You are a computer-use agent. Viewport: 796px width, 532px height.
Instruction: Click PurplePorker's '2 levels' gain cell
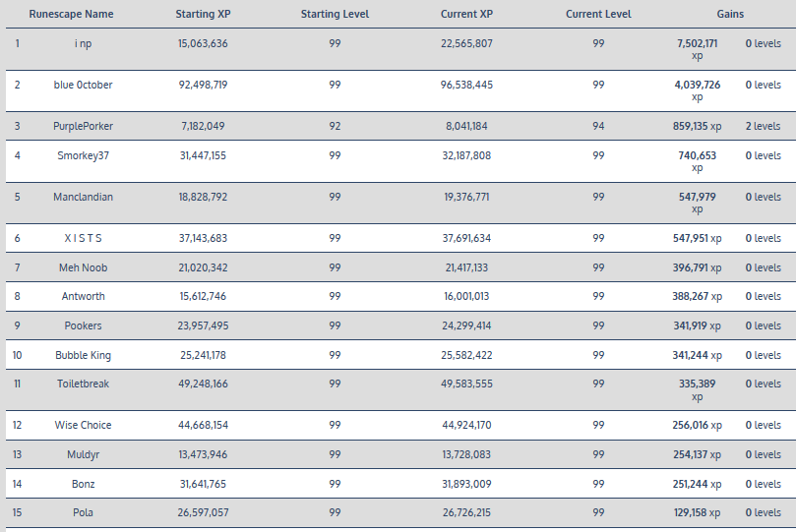(x=763, y=126)
